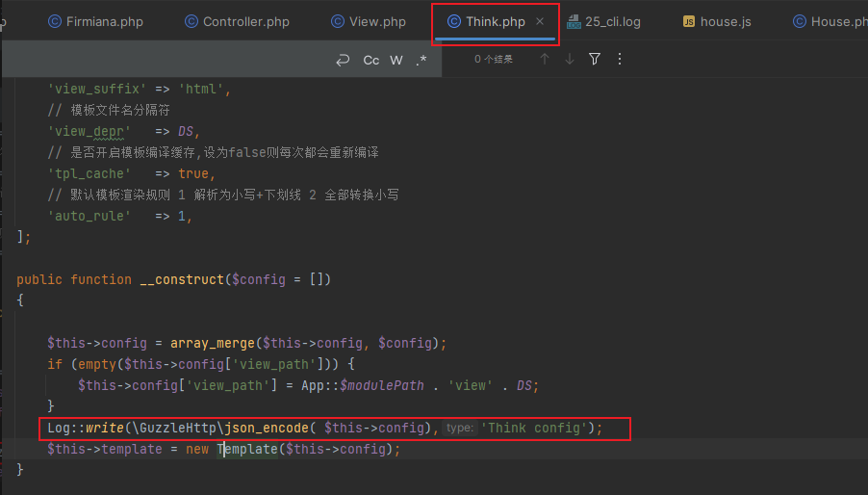Open the Controller.php editor tab
Image resolution: width=868 pixels, height=495 pixels.
pos(237,21)
